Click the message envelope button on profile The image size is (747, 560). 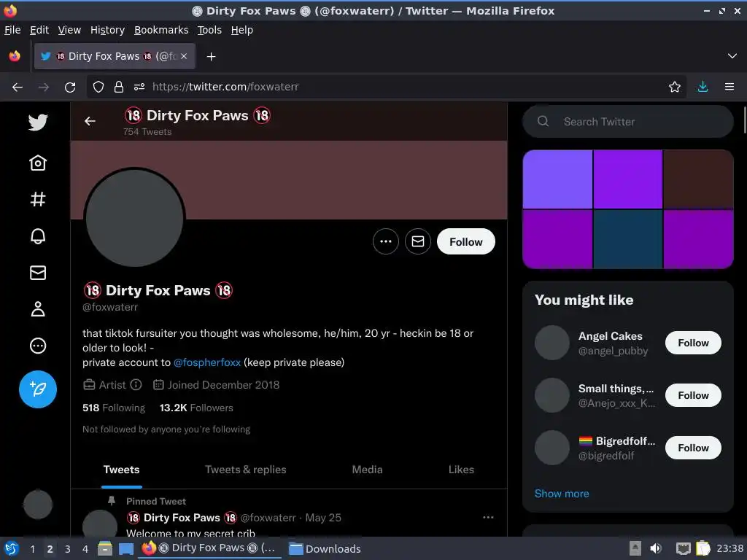point(418,241)
